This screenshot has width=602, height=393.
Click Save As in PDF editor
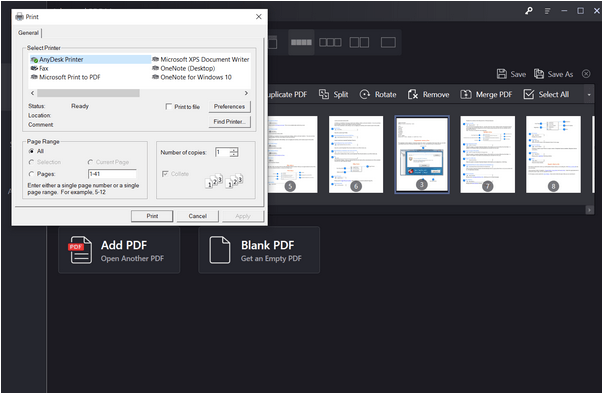(554, 74)
